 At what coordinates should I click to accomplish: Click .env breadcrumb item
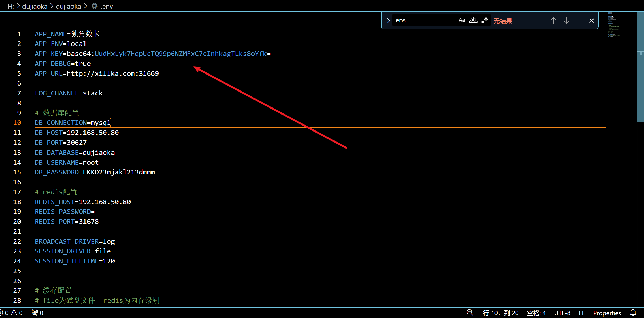(107, 6)
